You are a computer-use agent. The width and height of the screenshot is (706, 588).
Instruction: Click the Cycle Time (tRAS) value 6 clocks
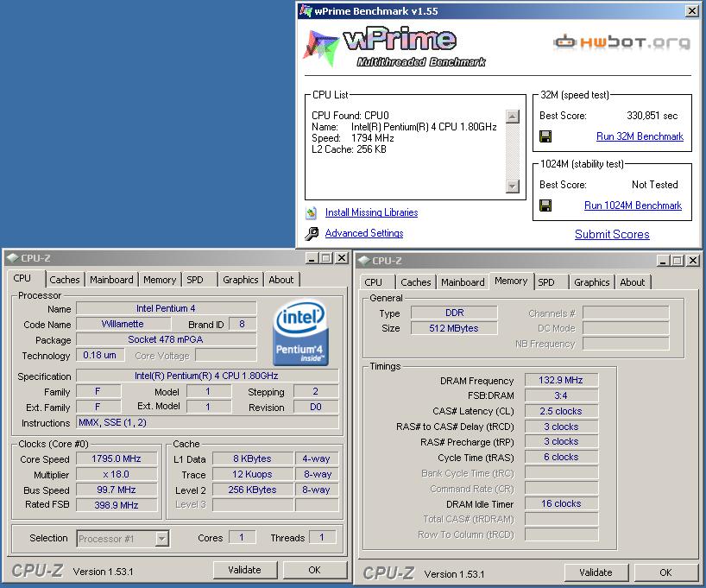click(561, 458)
